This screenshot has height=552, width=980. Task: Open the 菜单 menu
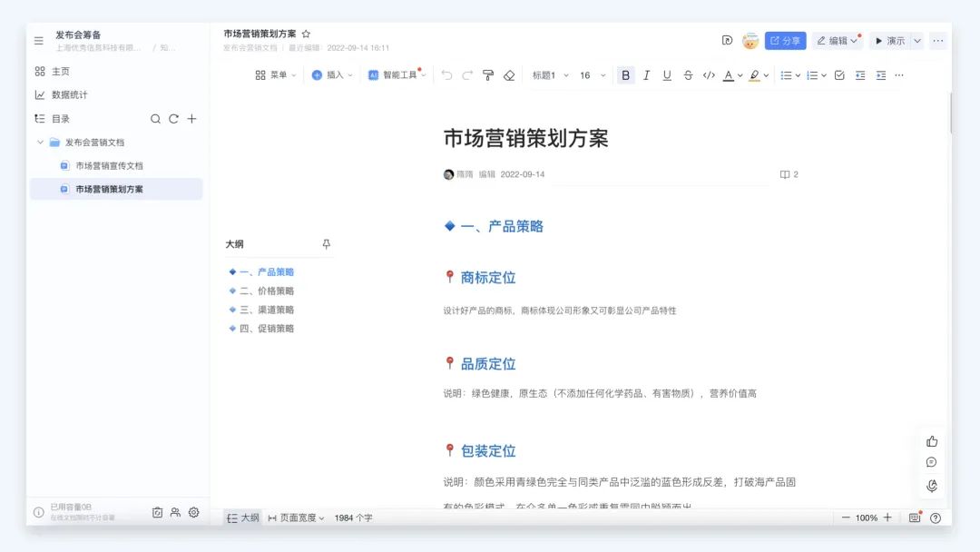pos(276,75)
